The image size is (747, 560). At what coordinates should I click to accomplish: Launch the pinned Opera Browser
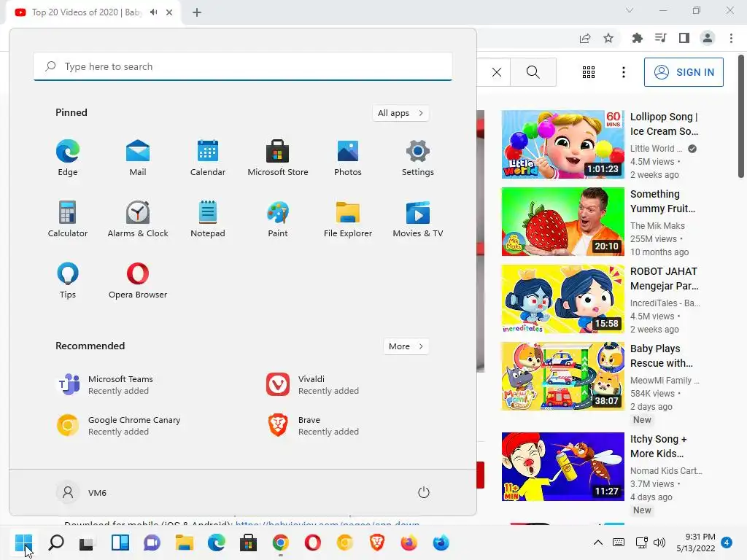[138, 281]
